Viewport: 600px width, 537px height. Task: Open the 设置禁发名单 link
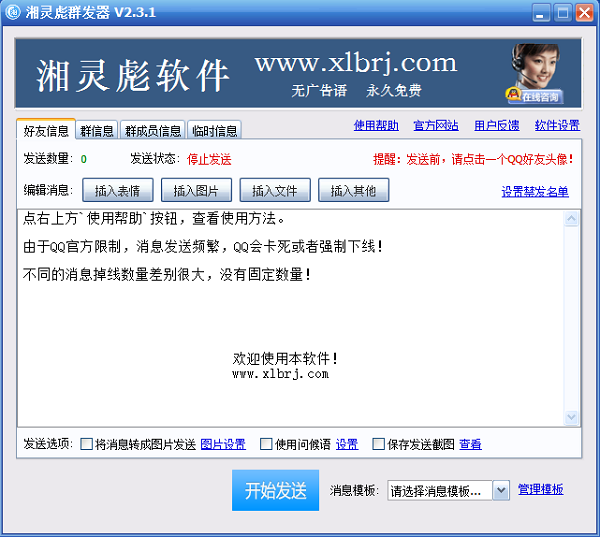click(535, 191)
